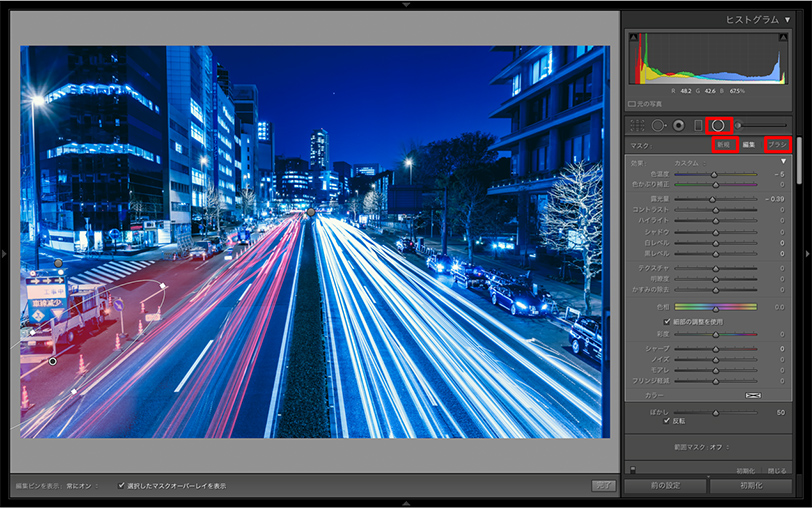Toggle 選択したマスクオーバーレイを表示 checkbox

(x=122, y=486)
